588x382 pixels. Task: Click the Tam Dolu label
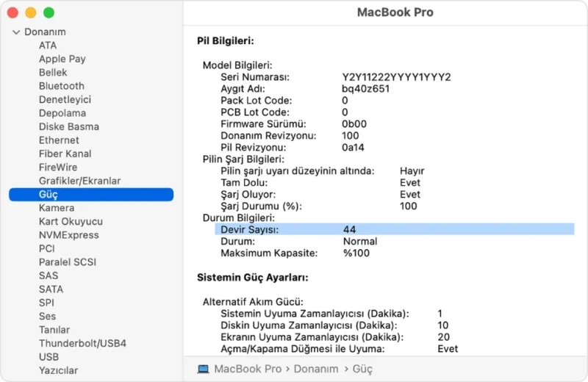click(x=244, y=183)
